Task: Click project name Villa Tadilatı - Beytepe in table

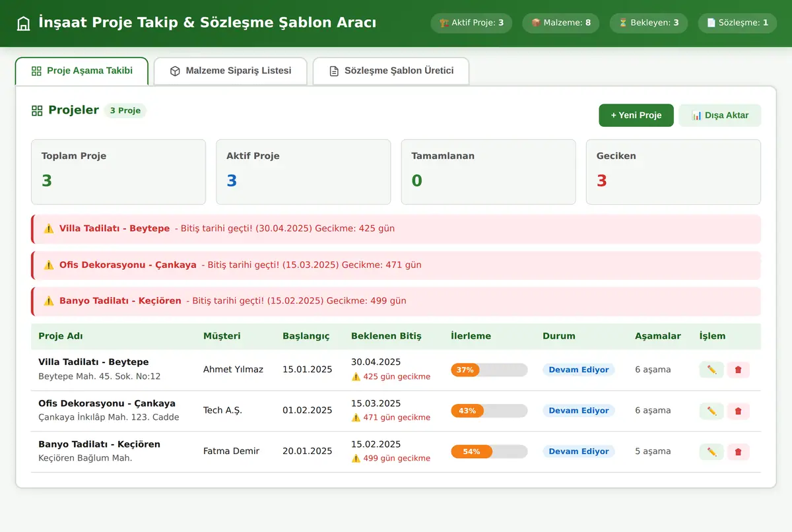Action: [x=94, y=362]
